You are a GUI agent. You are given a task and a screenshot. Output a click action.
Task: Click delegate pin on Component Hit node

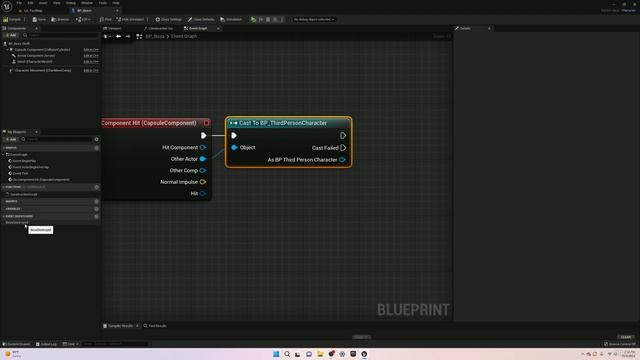point(207,123)
